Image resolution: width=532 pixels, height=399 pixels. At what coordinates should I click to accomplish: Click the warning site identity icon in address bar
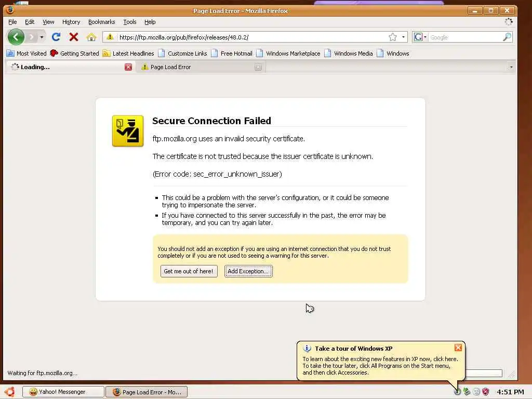coord(110,37)
